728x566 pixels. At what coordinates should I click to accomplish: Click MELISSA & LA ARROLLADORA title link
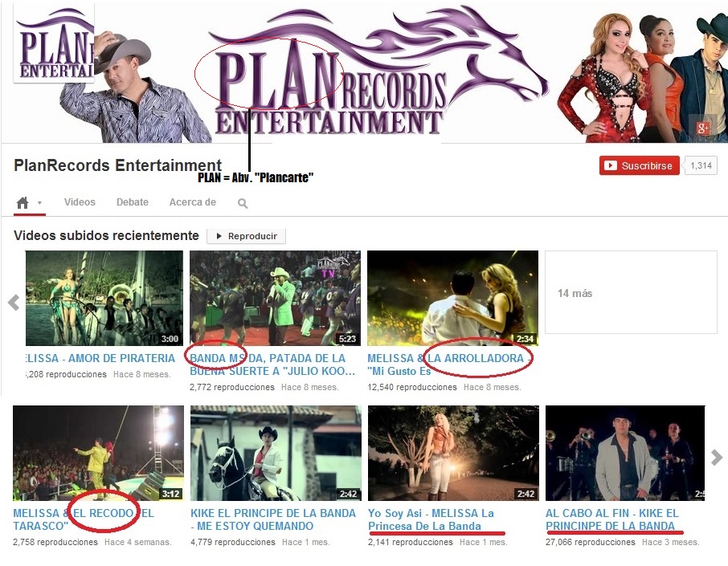[x=449, y=364]
